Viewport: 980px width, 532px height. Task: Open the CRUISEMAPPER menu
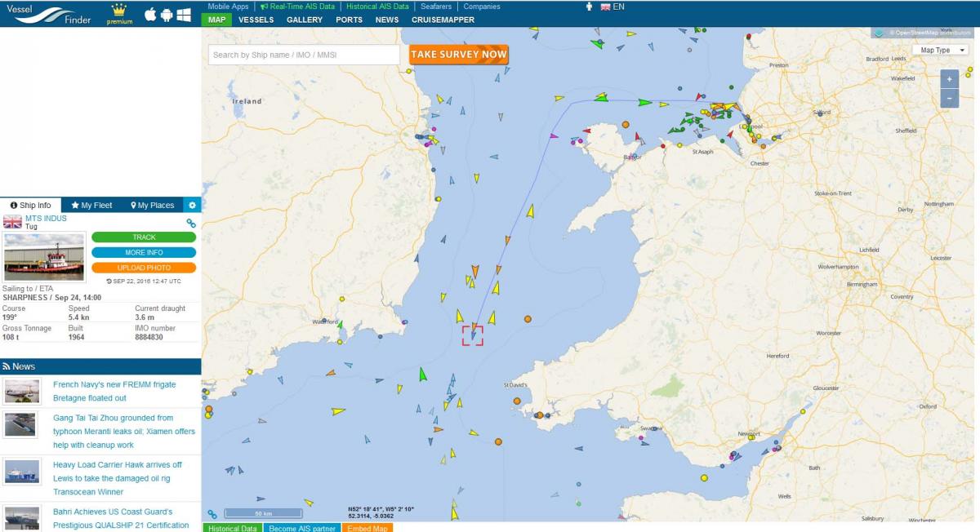(443, 20)
